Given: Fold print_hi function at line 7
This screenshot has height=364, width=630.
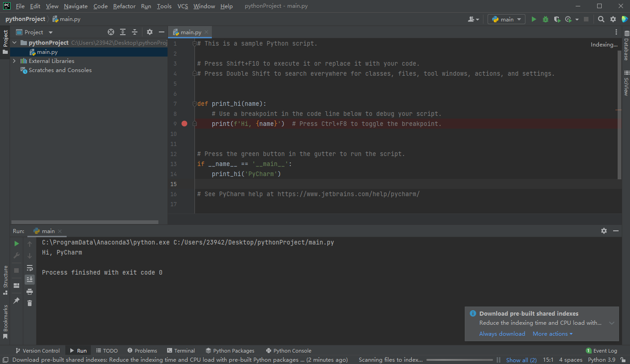Looking at the screenshot, I should [194, 104].
